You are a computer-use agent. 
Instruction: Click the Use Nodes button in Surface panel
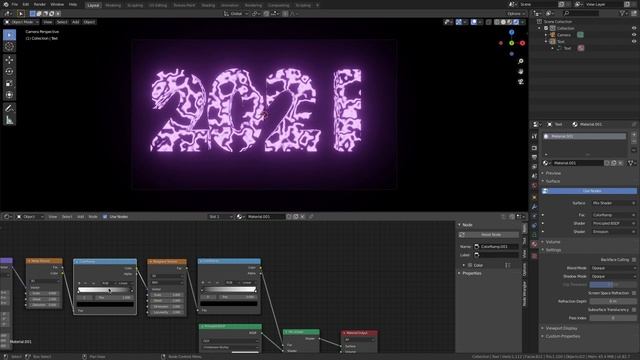tap(589, 191)
